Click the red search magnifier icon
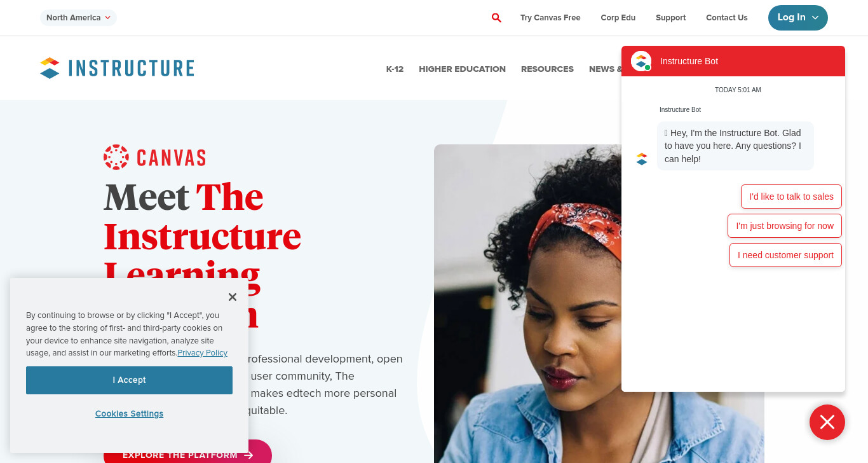The width and height of the screenshot is (868, 463). (496, 18)
